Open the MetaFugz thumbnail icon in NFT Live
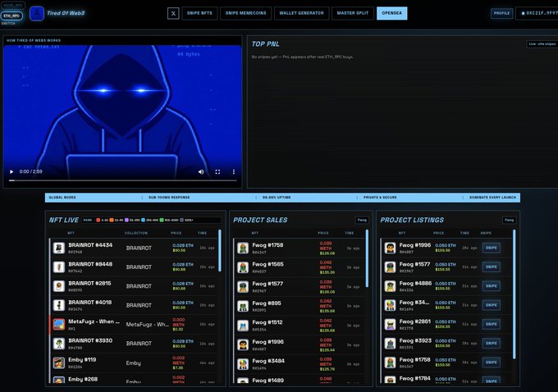Screen dimensions: 558x392 [59, 325]
